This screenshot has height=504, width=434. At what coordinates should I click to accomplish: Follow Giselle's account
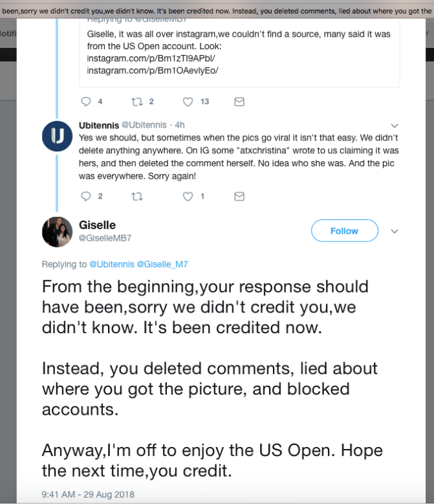coord(344,231)
